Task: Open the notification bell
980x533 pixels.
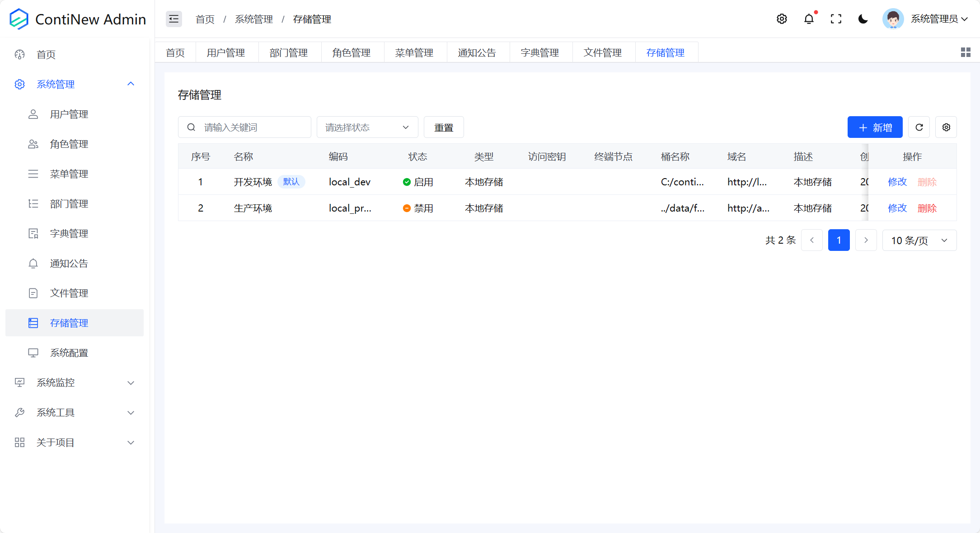Action: click(x=809, y=19)
